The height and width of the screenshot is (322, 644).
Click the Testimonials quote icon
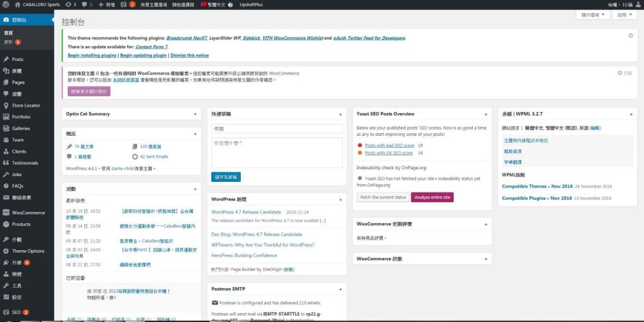[x=6, y=163]
